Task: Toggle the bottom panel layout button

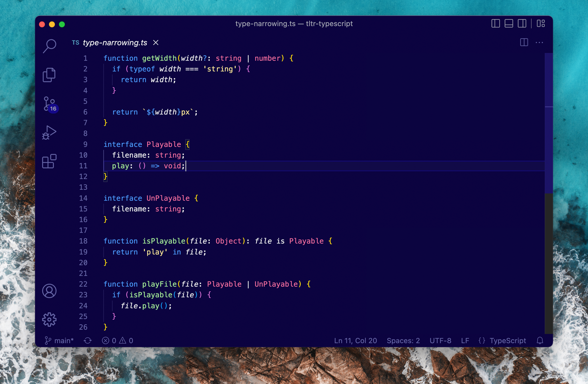Action: pos(509,24)
